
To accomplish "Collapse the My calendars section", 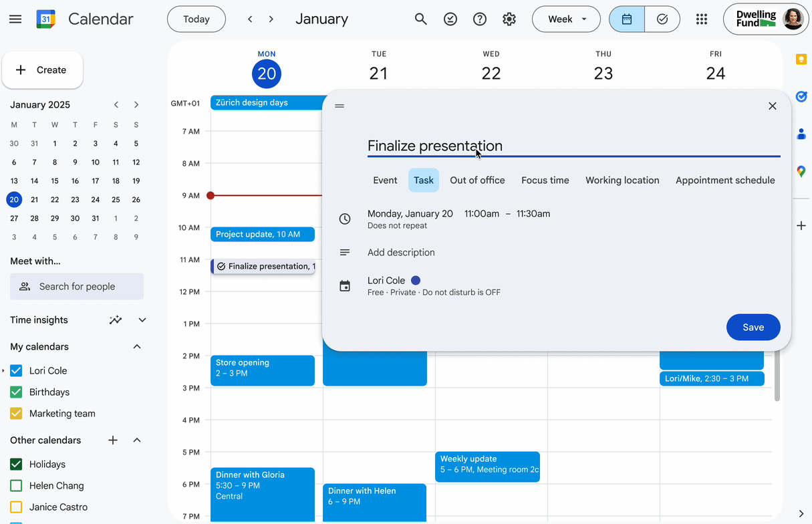I will click(x=137, y=347).
